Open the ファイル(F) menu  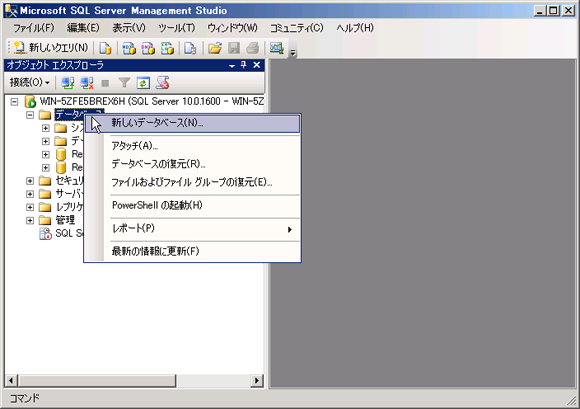point(34,28)
